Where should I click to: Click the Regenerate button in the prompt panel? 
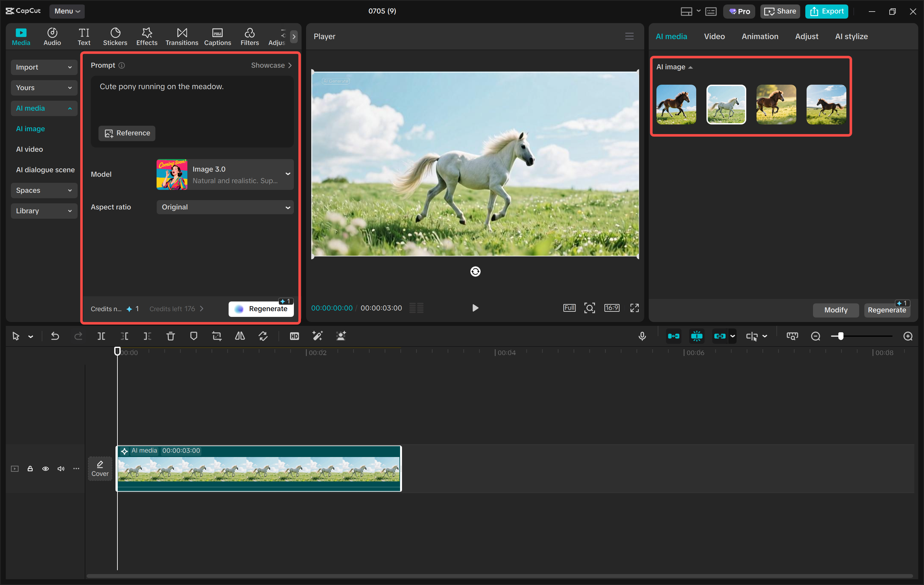[261, 309]
